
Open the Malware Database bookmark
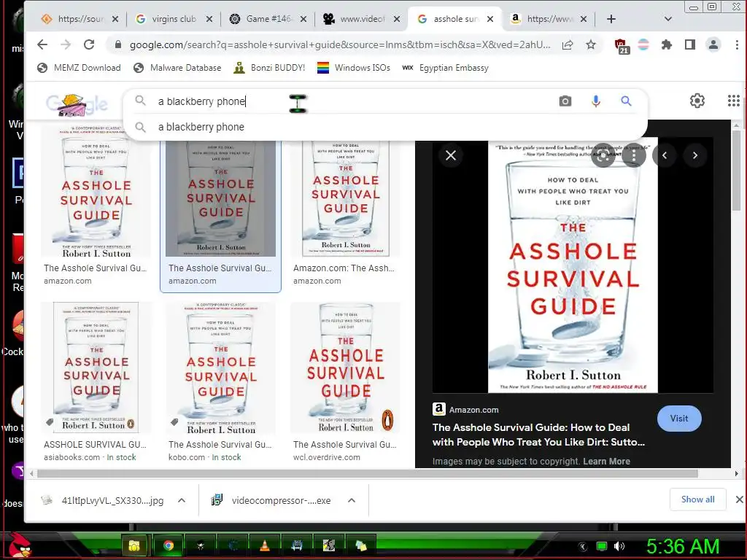[177, 68]
